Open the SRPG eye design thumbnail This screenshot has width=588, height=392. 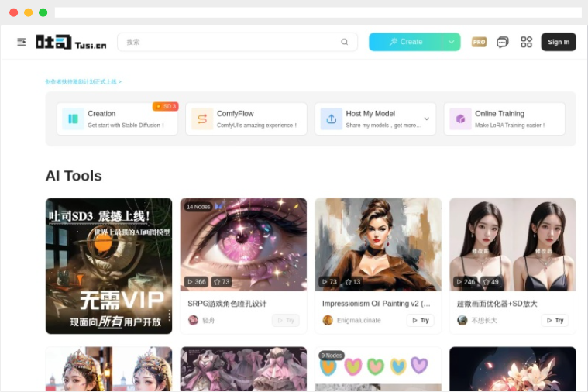[x=243, y=244]
